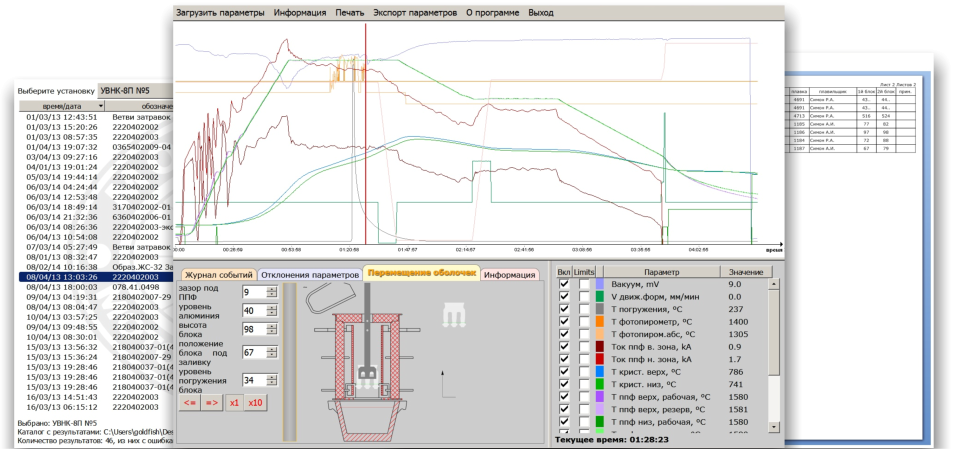This screenshot has width=953, height=449.
Task: Select the list row 06/03/14 18:49:14
Action: tap(96, 207)
